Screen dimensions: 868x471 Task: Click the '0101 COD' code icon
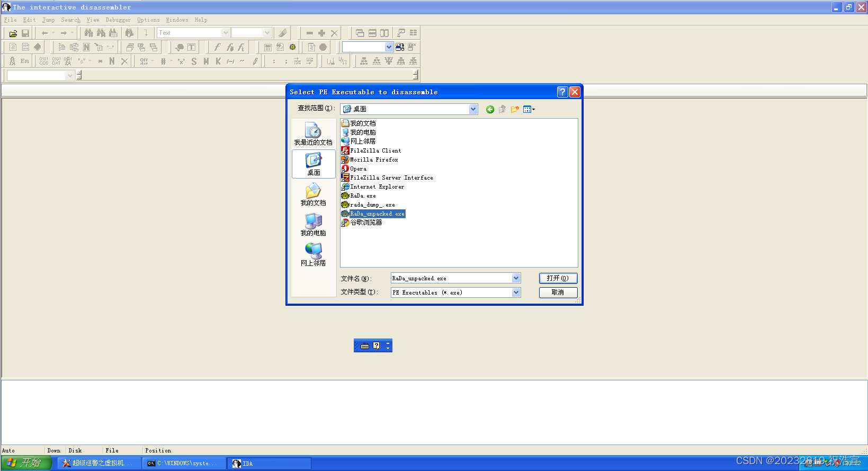[x=44, y=61]
